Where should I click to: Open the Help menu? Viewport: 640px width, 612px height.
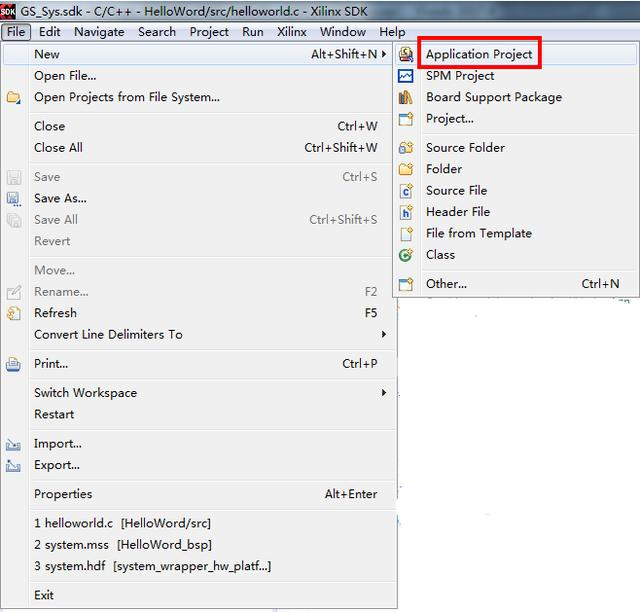click(392, 32)
